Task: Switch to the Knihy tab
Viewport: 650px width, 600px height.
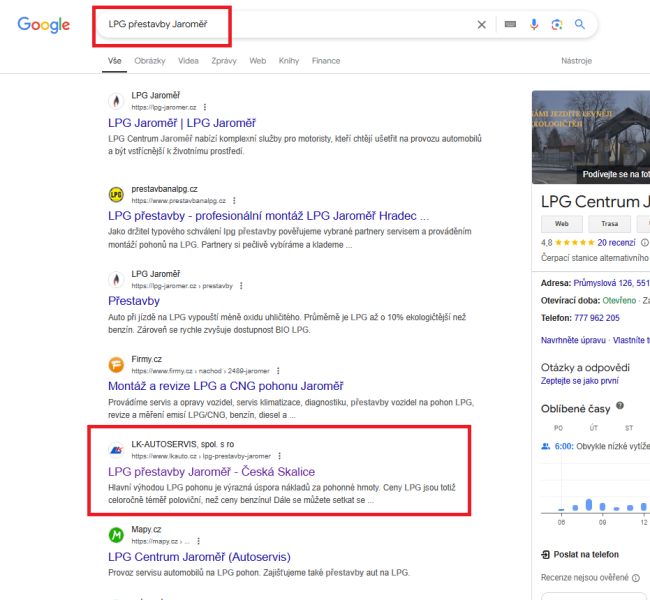Action: click(x=289, y=61)
